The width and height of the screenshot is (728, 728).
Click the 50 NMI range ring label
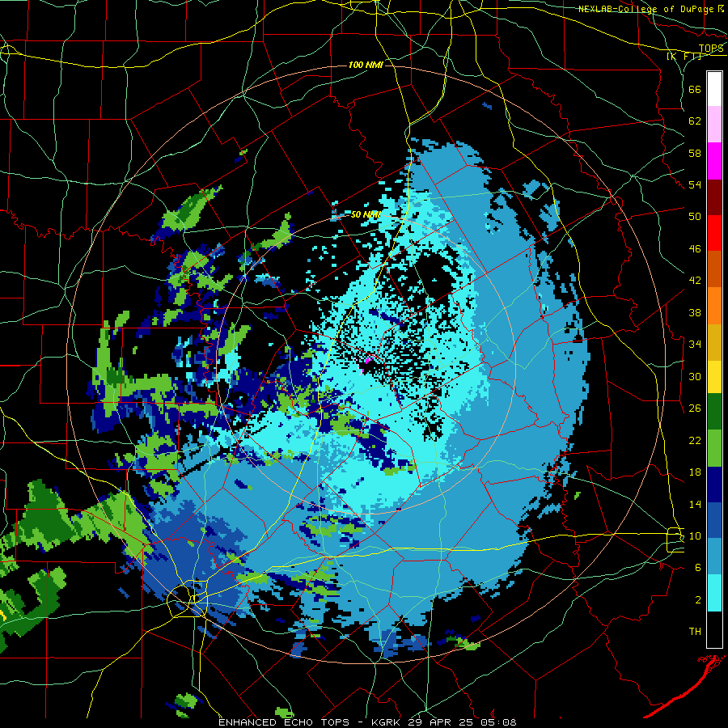click(366, 214)
